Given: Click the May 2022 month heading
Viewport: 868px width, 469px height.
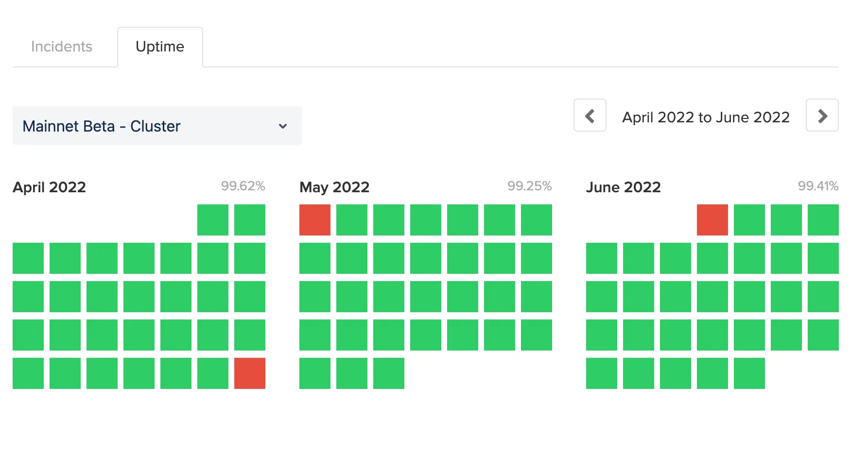Looking at the screenshot, I should tap(334, 187).
